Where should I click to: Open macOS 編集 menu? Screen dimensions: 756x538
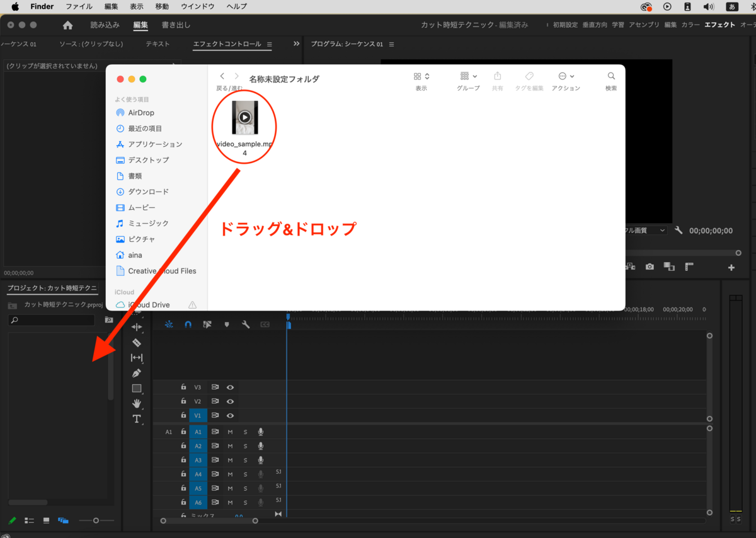(x=111, y=6)
